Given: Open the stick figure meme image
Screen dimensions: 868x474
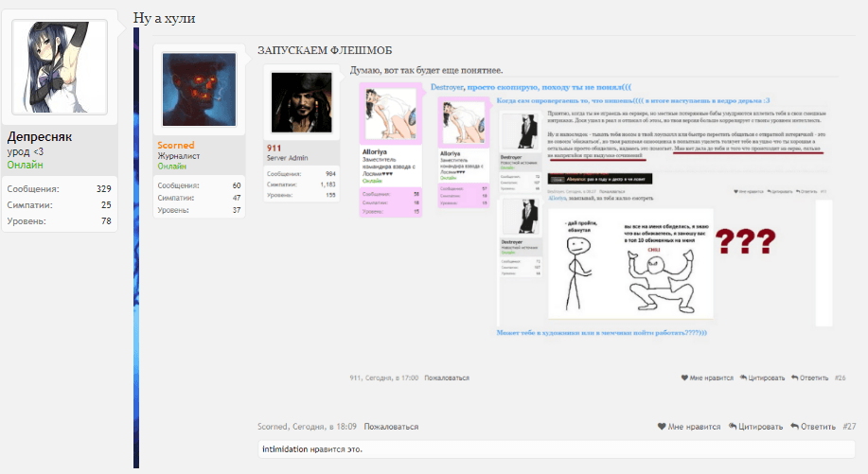Looking at the screenshot, I should coord(630,264).
